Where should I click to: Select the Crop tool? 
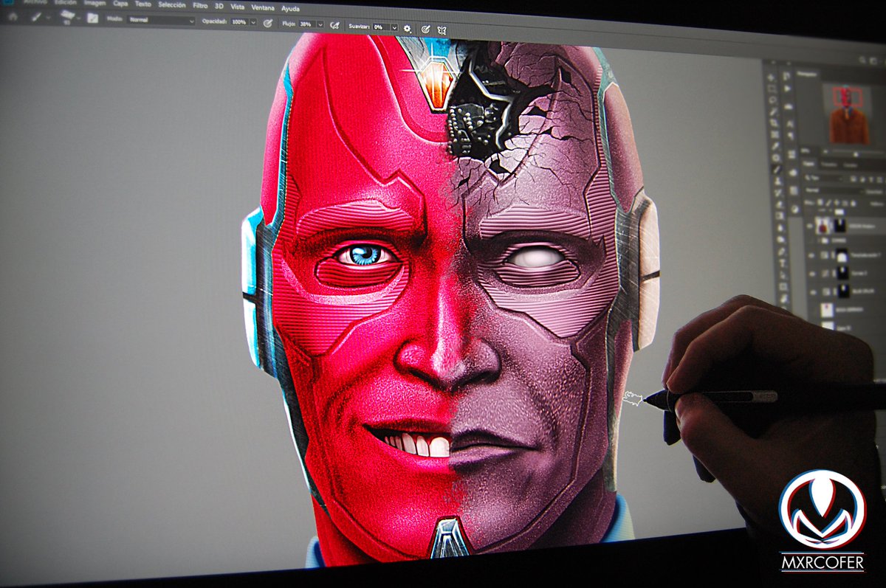click(x=775, y=122)
